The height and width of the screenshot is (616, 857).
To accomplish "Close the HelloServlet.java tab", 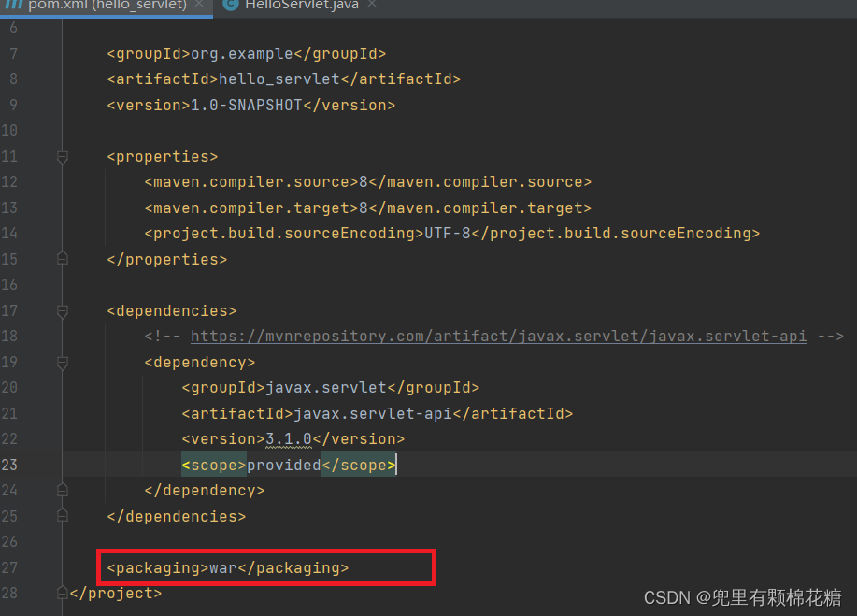I will 372,5.
